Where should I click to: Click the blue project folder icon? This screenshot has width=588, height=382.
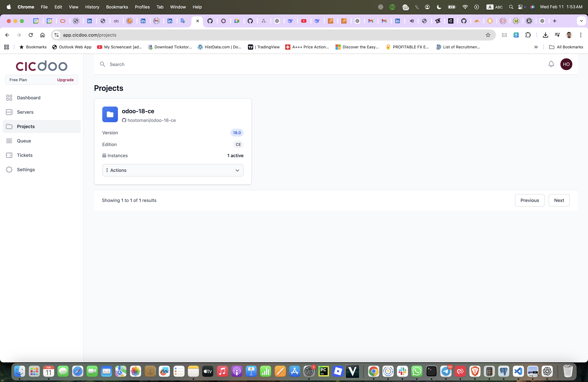(x=110, y=114)
